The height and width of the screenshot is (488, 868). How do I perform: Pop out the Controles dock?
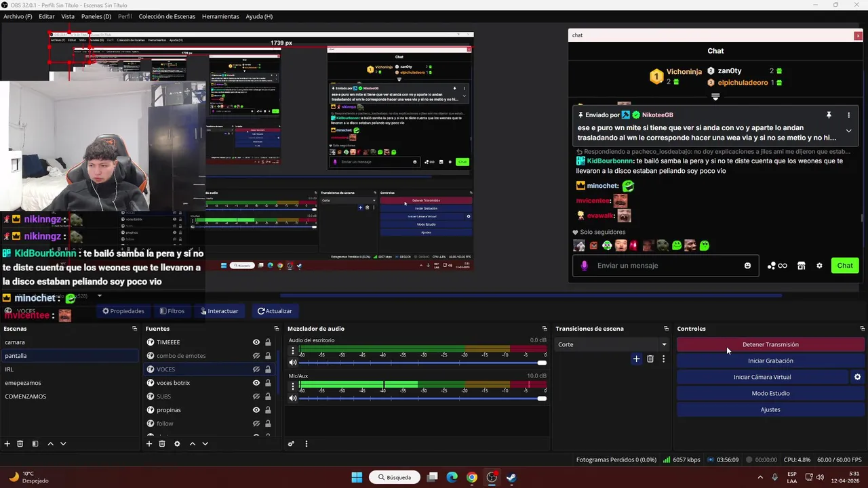(862, 329)
